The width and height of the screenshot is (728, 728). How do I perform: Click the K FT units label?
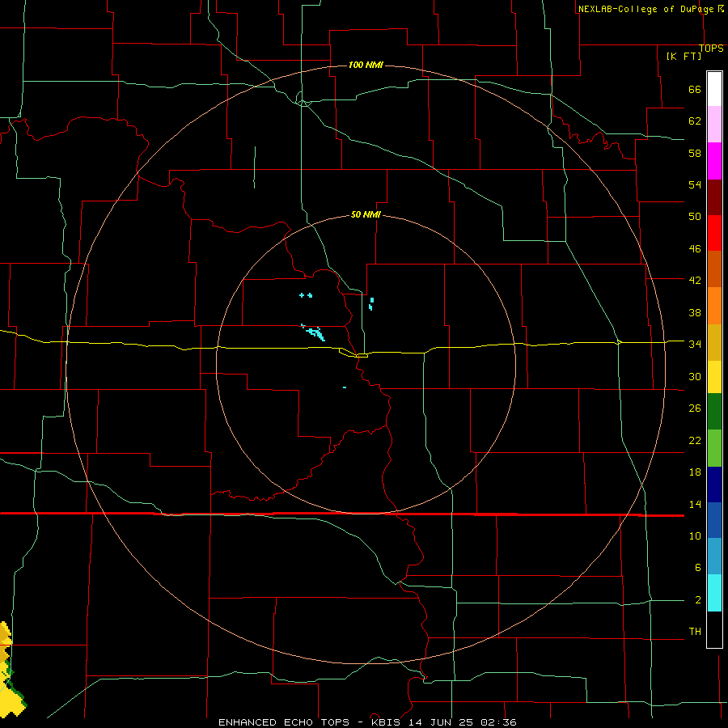click(x=684, y=56)
